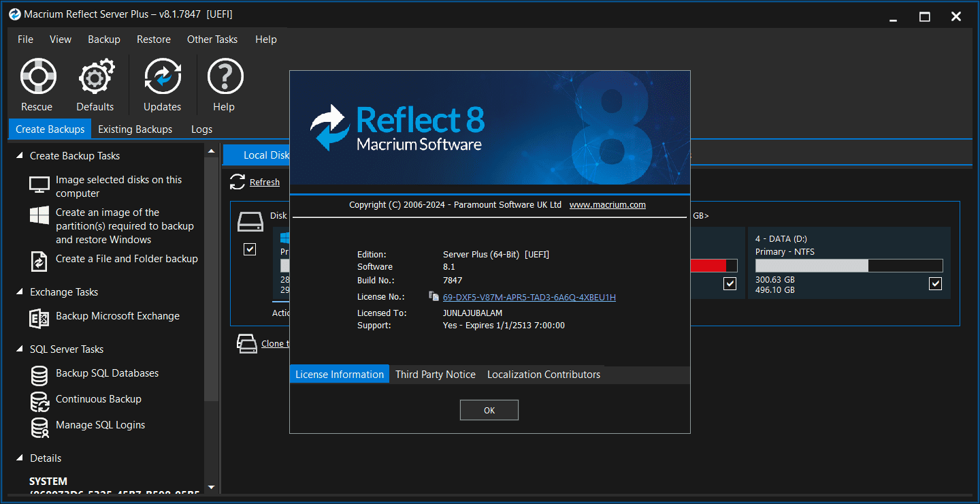Toggle the whole-disk checkbox under the disk icon
The image size is (980, 504).
pyautogui.click(x=250, y=249)
